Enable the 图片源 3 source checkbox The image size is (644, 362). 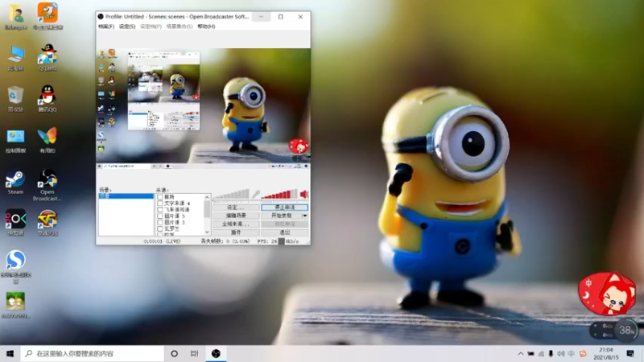click(160, 222)
